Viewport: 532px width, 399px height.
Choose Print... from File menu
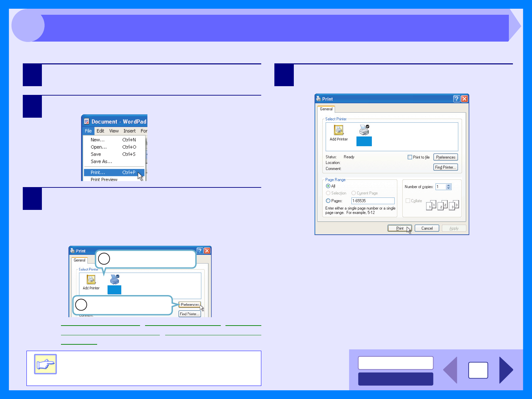click(x=114, y=172)
